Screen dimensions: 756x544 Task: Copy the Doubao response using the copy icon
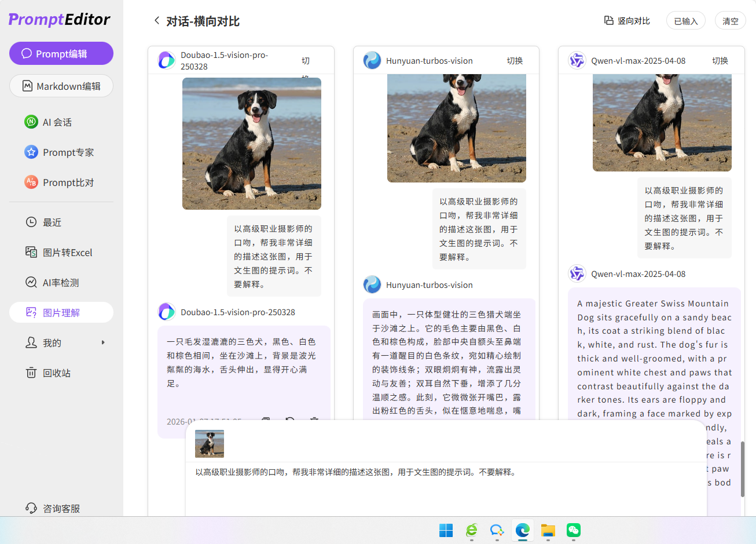coord(265,419)
